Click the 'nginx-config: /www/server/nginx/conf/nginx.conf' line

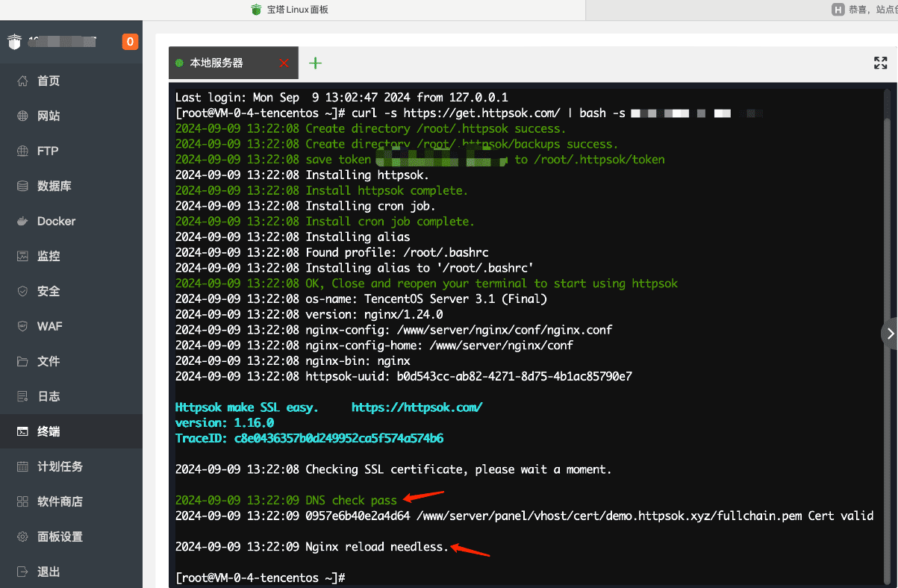[x=394, y=330]
